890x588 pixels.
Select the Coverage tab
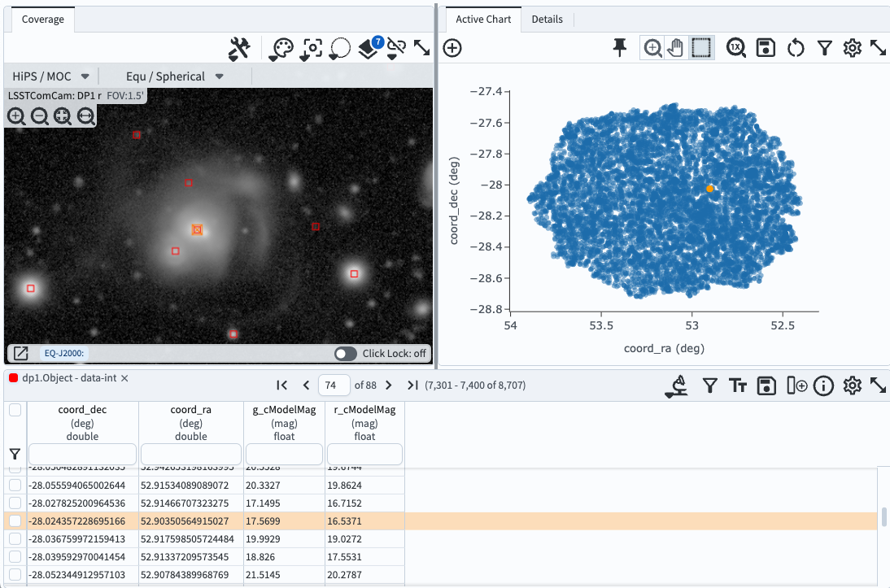[x=42, y=20]
